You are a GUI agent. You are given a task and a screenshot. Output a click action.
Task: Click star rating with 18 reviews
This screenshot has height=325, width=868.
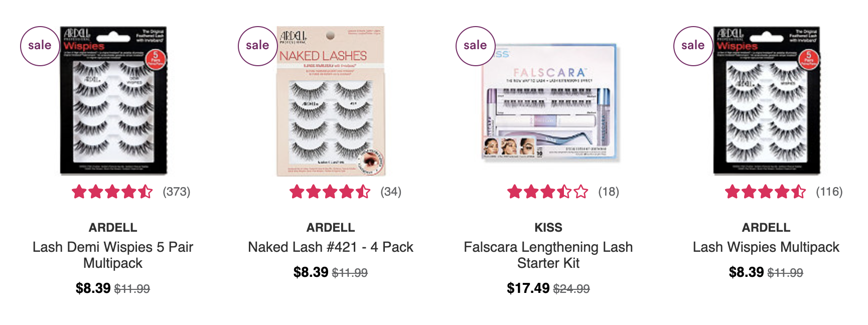548,192
